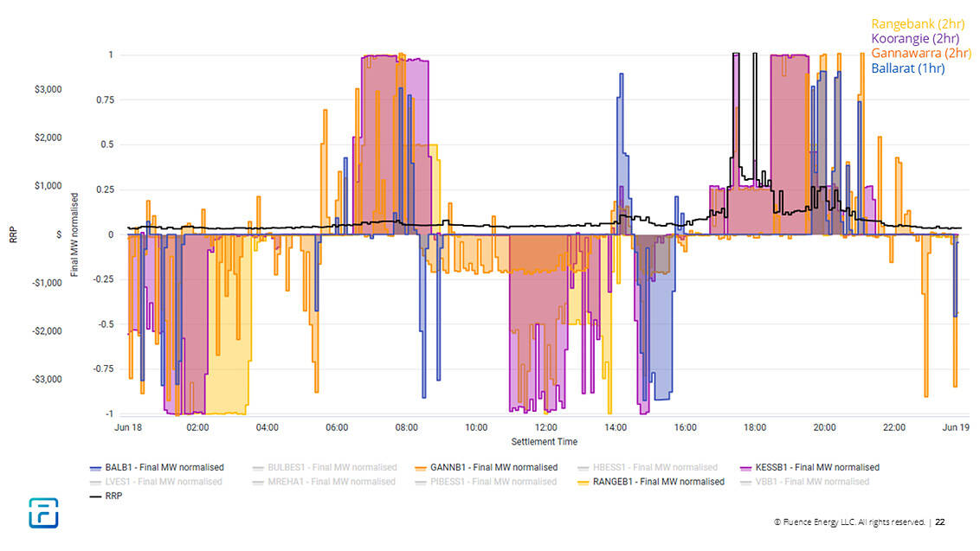Click the Fluence logo icon

(42, 512)
